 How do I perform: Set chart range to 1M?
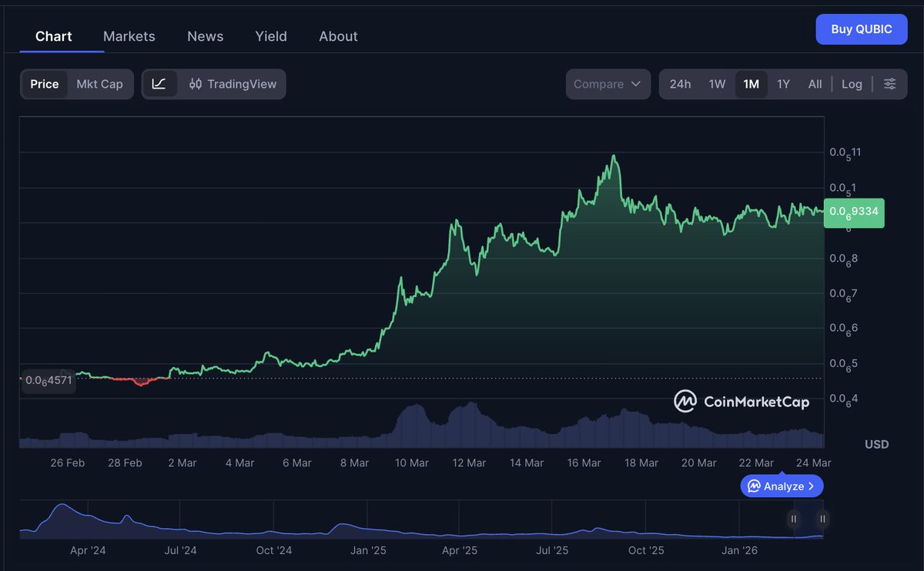coord(752,84)
